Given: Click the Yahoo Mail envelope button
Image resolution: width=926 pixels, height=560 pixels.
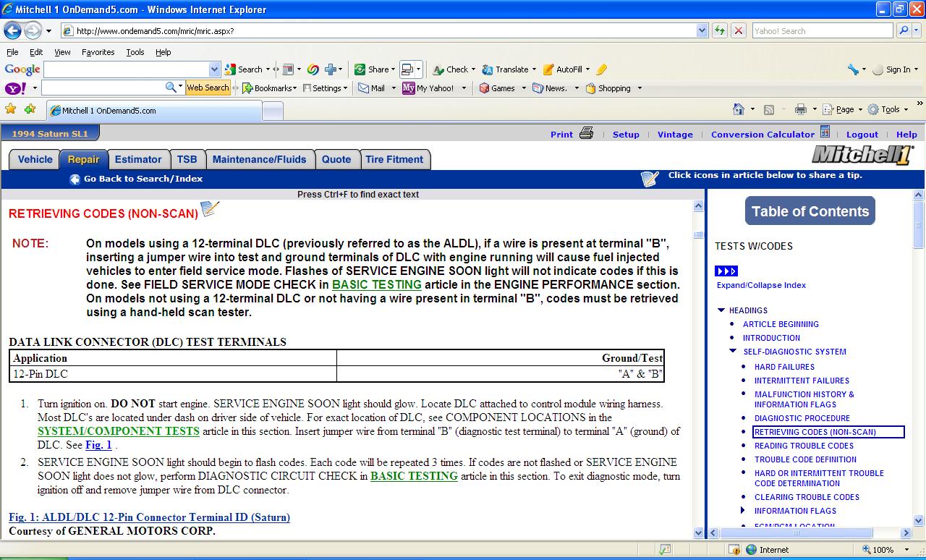Looking at the screenshot, I should 373,88.
